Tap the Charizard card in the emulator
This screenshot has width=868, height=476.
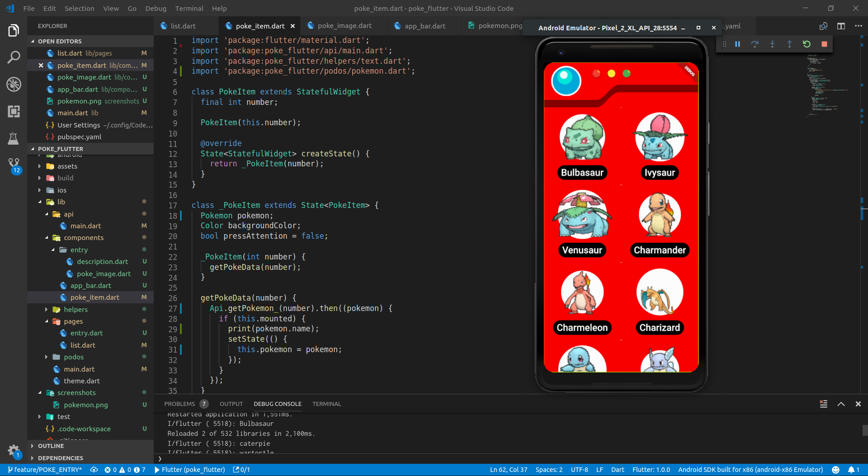pos(660,302)
